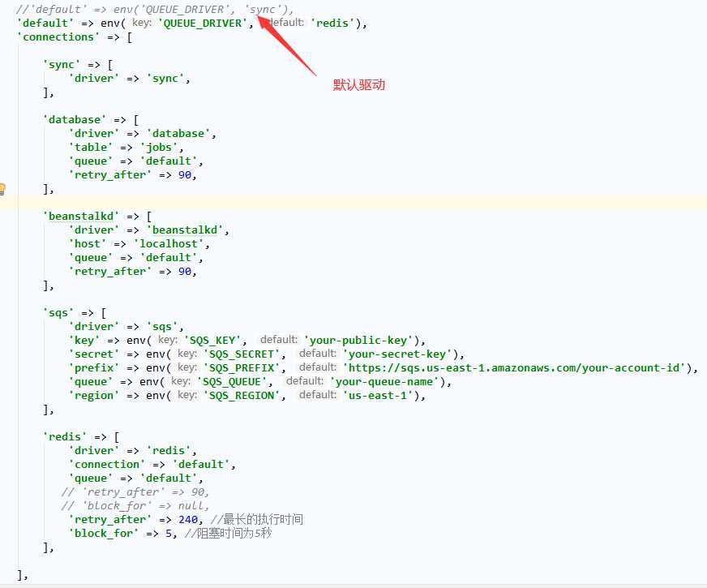
Task: Click the 'retry_after' key in the database block
Action: (110, 174)
